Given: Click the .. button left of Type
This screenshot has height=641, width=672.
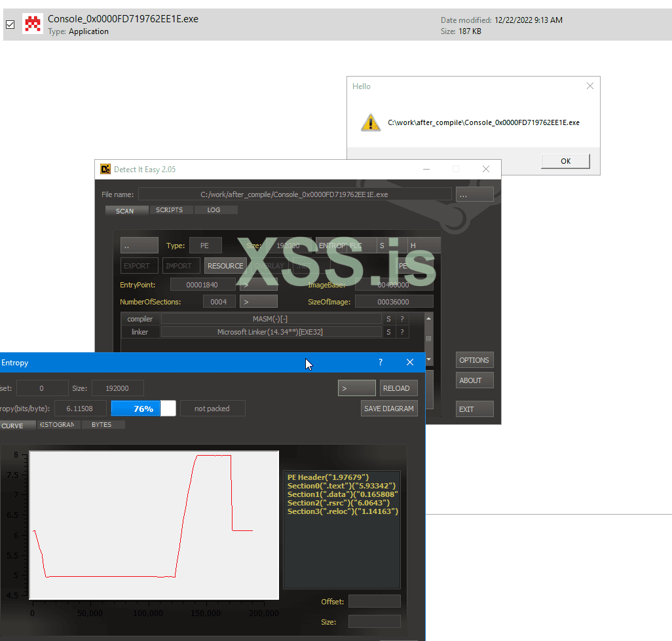Looking at the screenshot, I should pyautogui.click(x=139, y=246).
